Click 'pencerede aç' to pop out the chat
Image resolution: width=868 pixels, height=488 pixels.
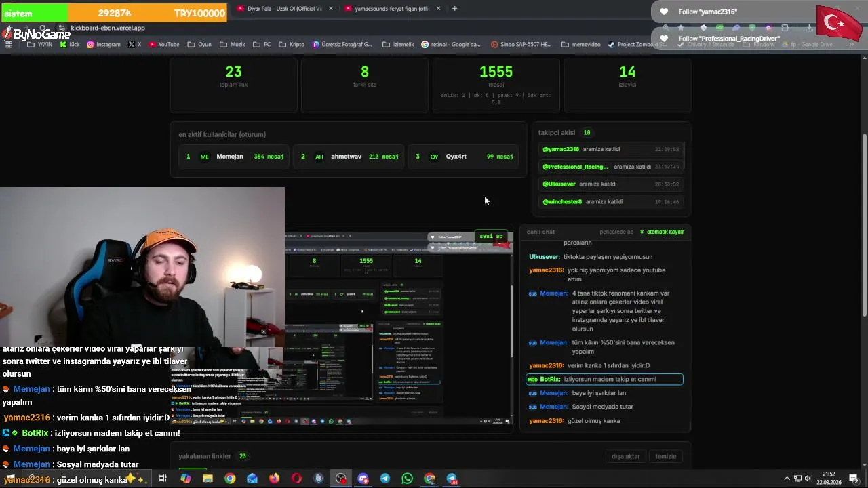click(x=616, y=232)
